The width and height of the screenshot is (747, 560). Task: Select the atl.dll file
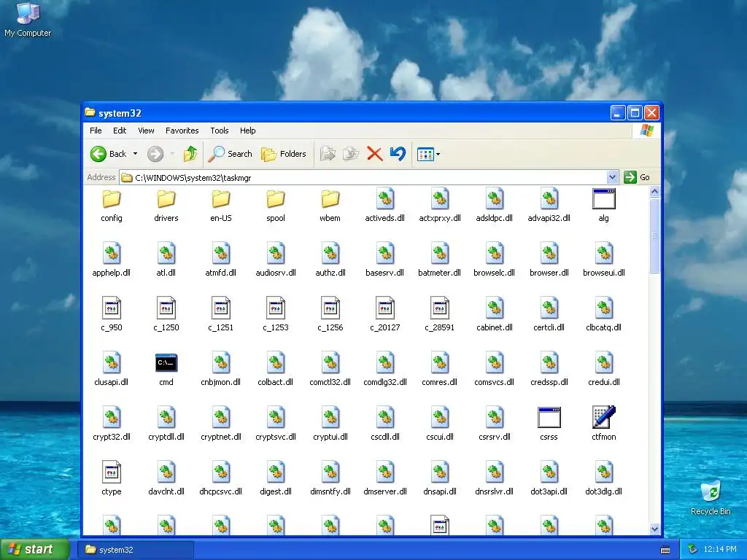[166, 260]
